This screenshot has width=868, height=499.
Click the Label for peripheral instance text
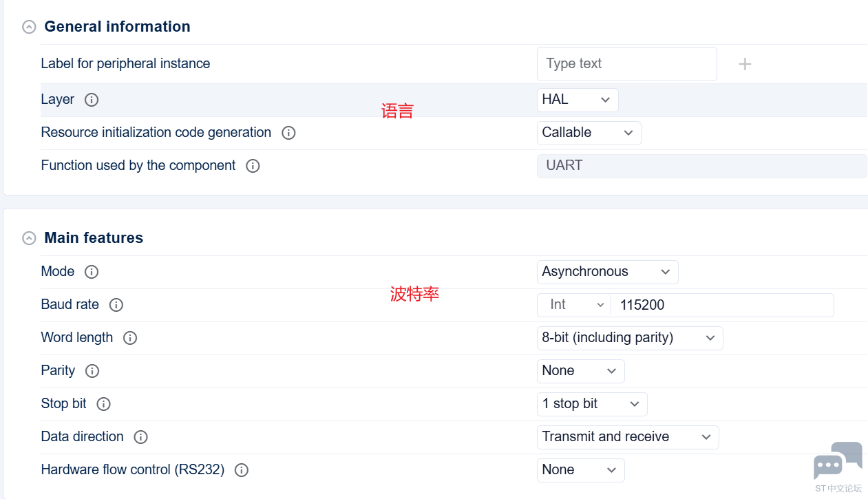click(x=125, y=64)
